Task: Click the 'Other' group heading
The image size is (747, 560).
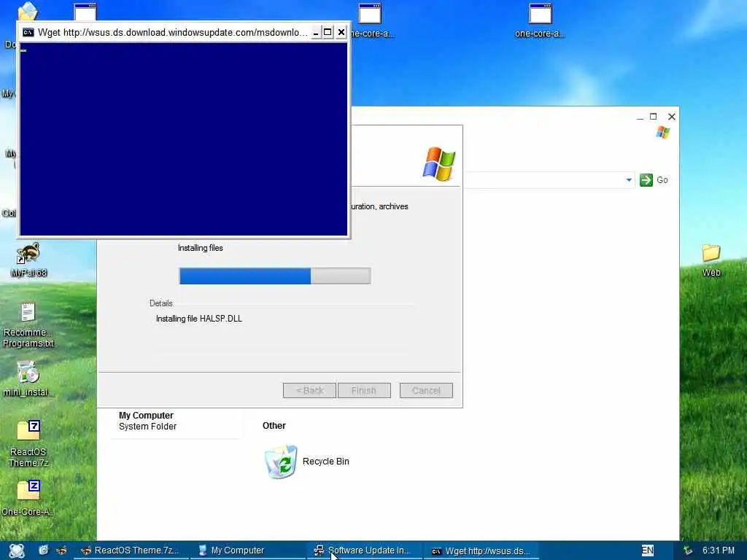Action: pyautogui.click(x=274, y=426)
